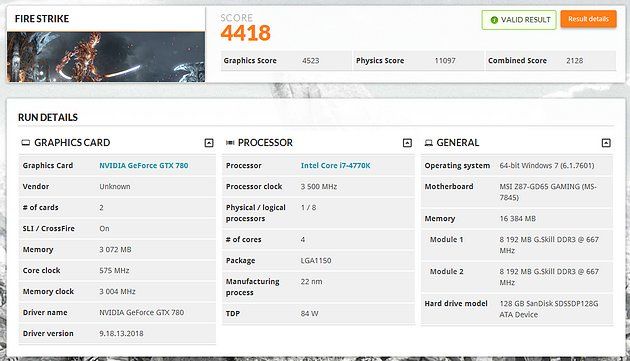Select the overall score 4418
The height and width of the screenshot is (361, 630).
tap(245, 33)
